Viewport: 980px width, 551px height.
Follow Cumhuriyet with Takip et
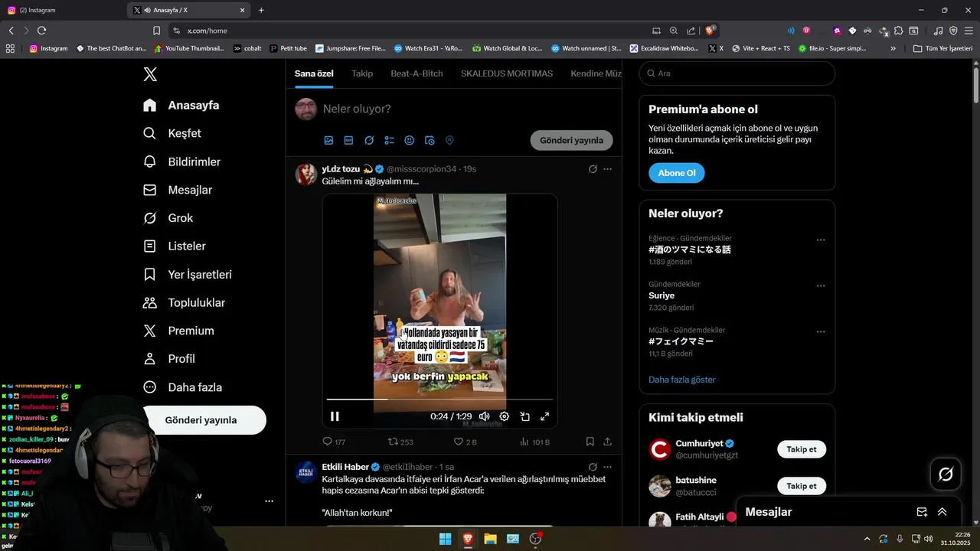click(x=802, y=449)
